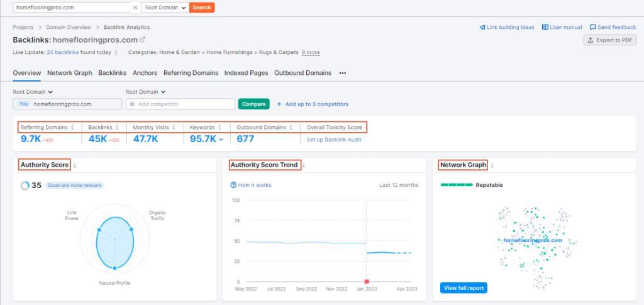Viewport: 644px width, 305px height.
Task: Click info icon next to Monthly Visits
Action: click(x=174, y=127)
